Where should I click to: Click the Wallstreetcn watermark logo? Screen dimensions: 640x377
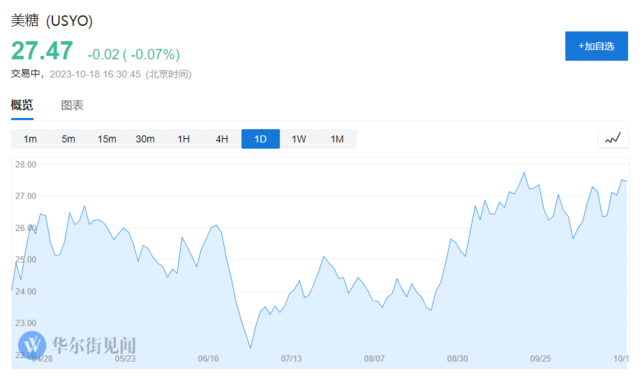point(77,345)
